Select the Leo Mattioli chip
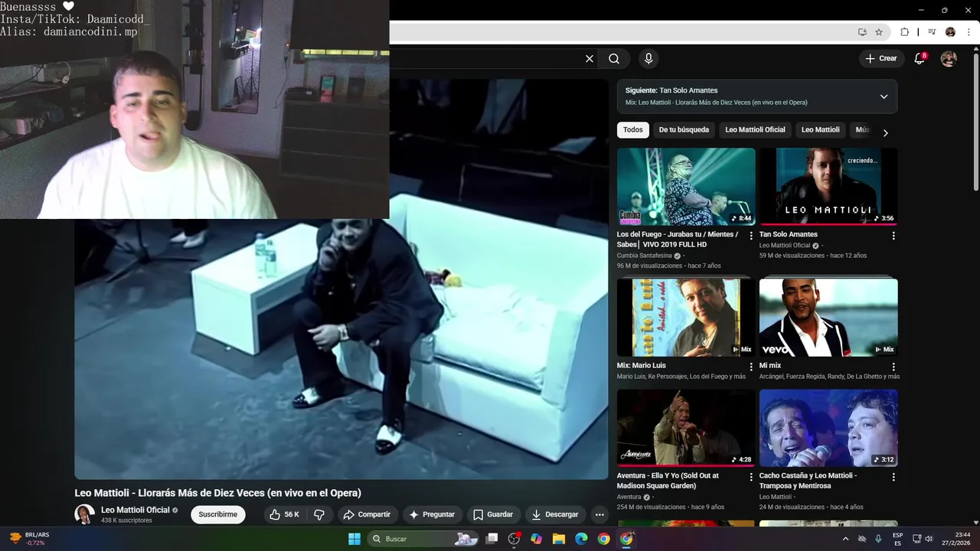 (820, 130)
